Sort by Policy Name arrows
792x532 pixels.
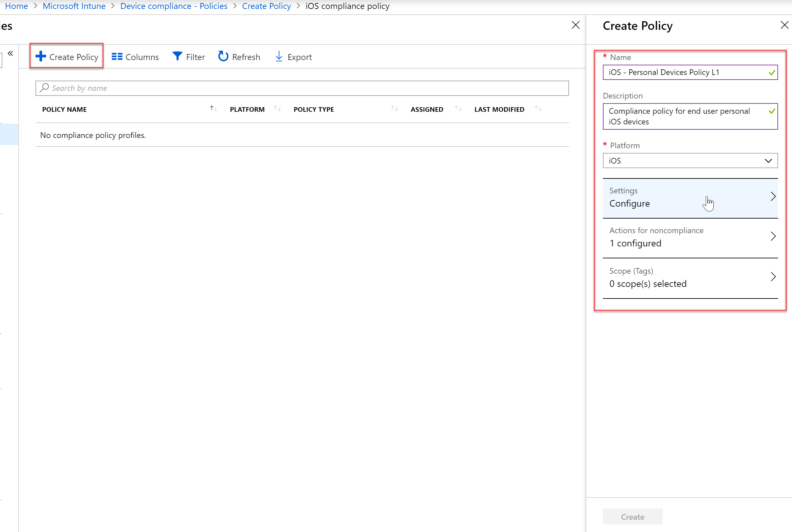tap(213, 108)
